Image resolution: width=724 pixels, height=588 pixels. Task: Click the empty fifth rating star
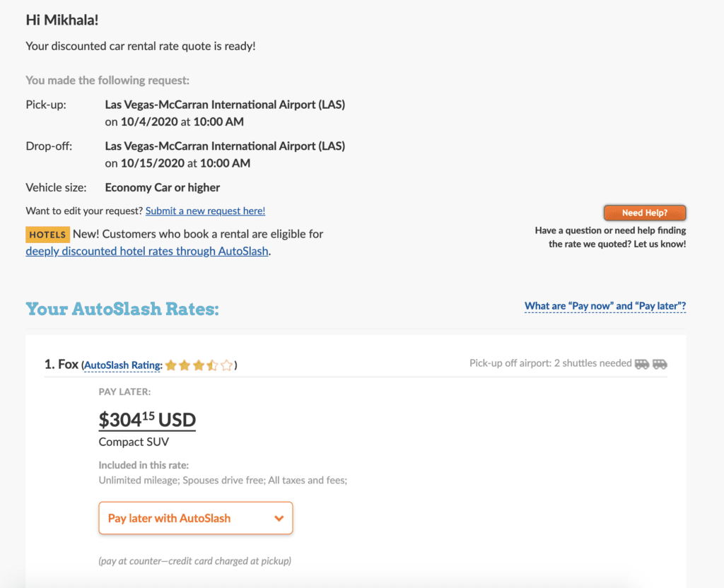pyautogui.click(x=226, y=365)
